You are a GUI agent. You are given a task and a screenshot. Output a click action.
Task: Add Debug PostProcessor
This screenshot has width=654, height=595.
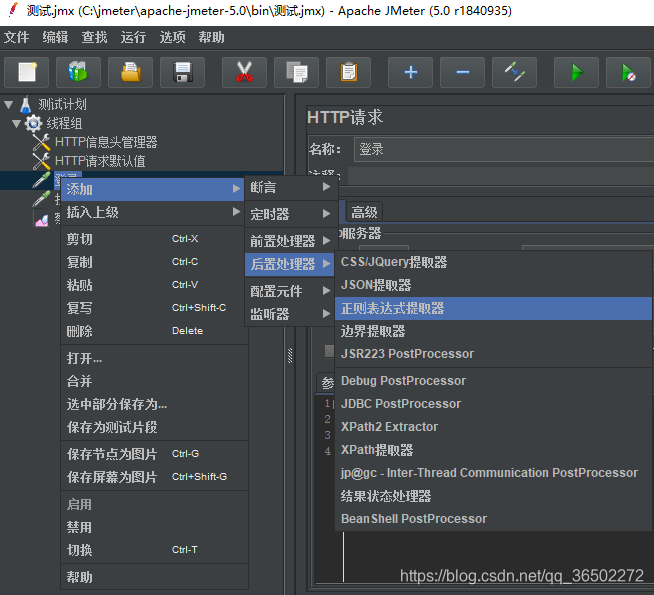493,381
